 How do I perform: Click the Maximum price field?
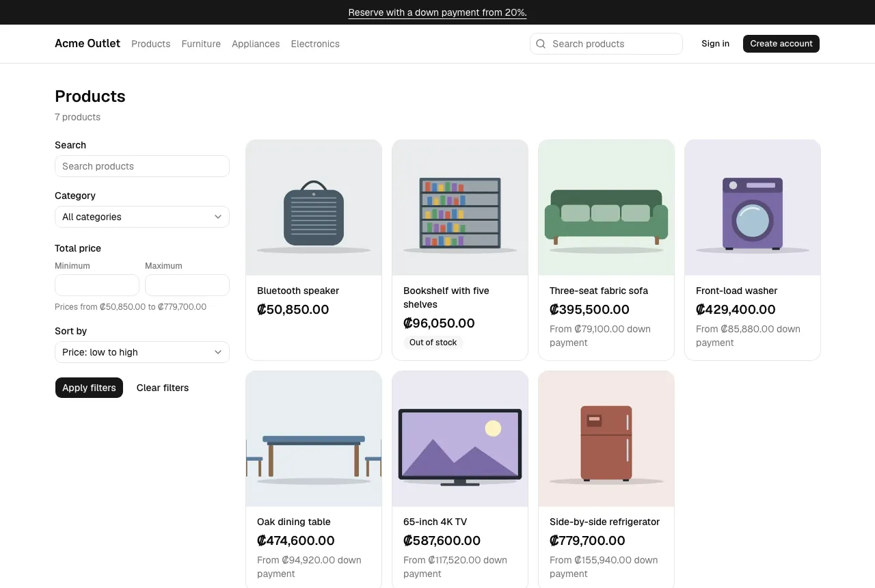pos(187,285)
